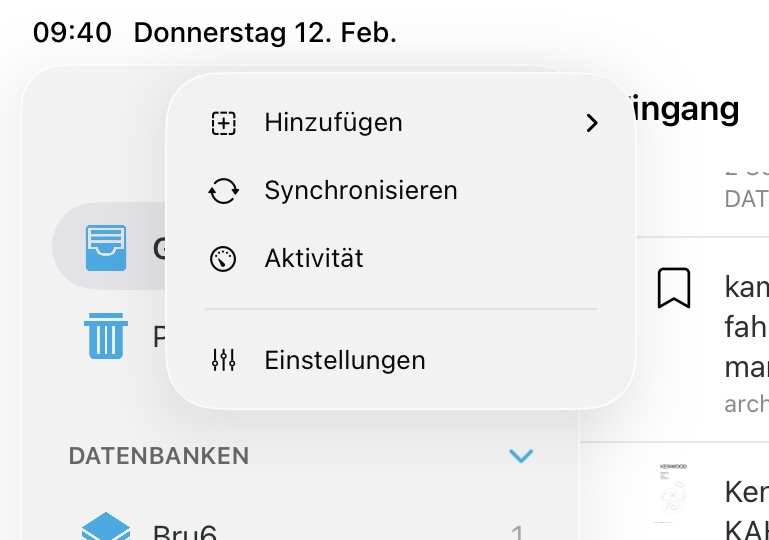Open Aktivität from the popup menu
This screenshot has height=540, width=769.
pos(314,259)
